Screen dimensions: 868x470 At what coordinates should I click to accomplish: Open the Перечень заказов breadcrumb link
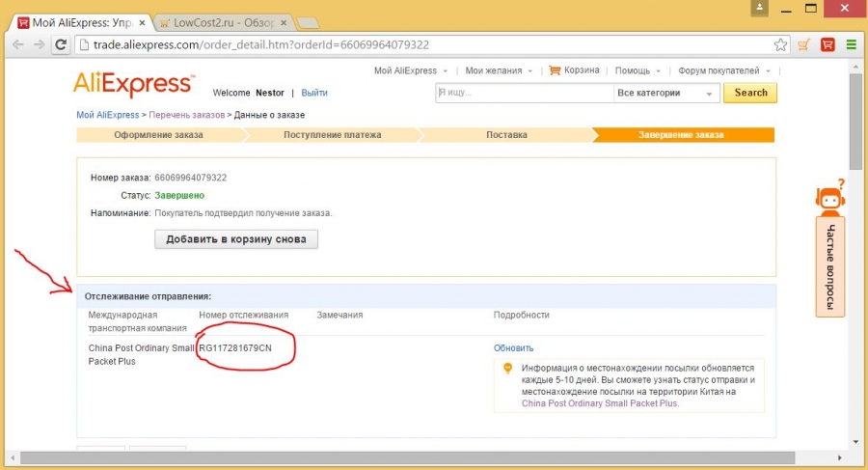(186, 115)
